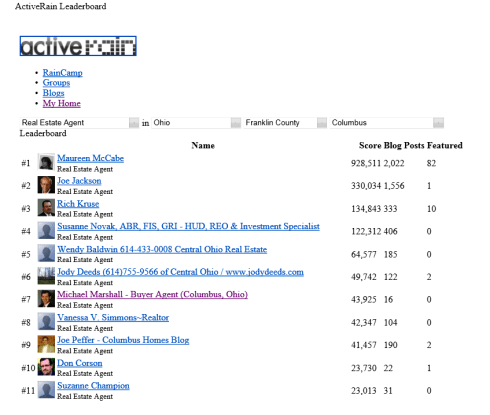Open the Franklin County dropdown
The image size is (490, 415).
pyautogui.click(x=285, y=123)
